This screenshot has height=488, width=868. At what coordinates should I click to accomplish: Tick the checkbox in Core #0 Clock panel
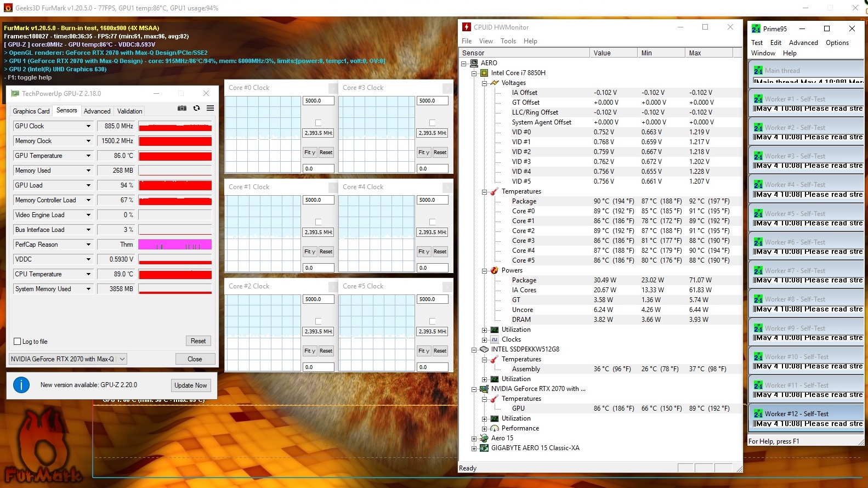319,123
